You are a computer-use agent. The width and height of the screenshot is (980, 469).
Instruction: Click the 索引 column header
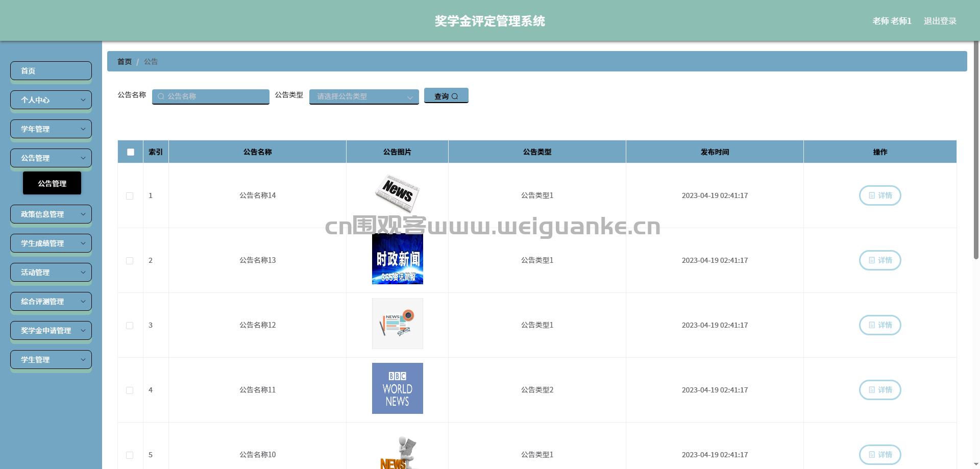[156, 152]
